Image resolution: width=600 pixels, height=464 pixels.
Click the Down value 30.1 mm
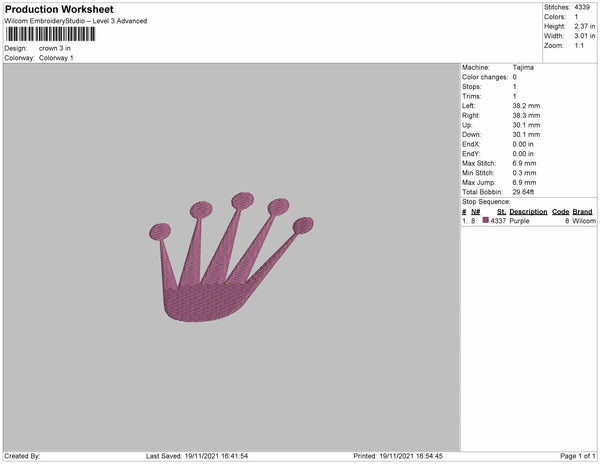coord(526,135)
